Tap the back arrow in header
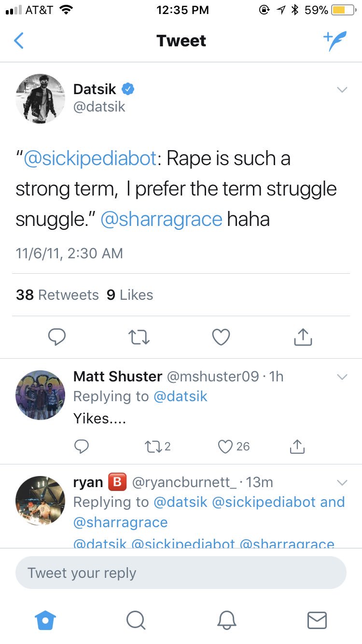Viewport: 362px width, 644px height. pyautogui.click(x=19, y=41)
